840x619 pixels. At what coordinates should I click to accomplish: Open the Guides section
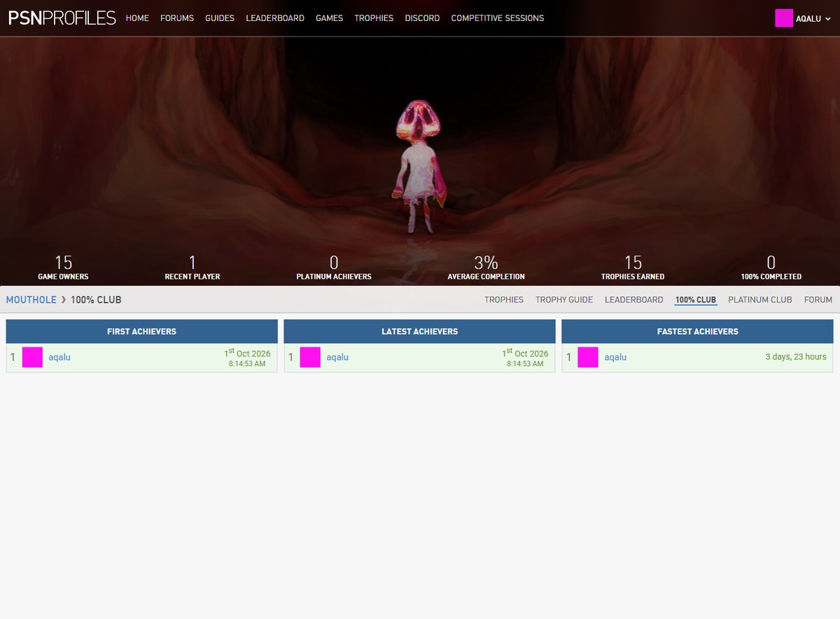tap(220, 18)
